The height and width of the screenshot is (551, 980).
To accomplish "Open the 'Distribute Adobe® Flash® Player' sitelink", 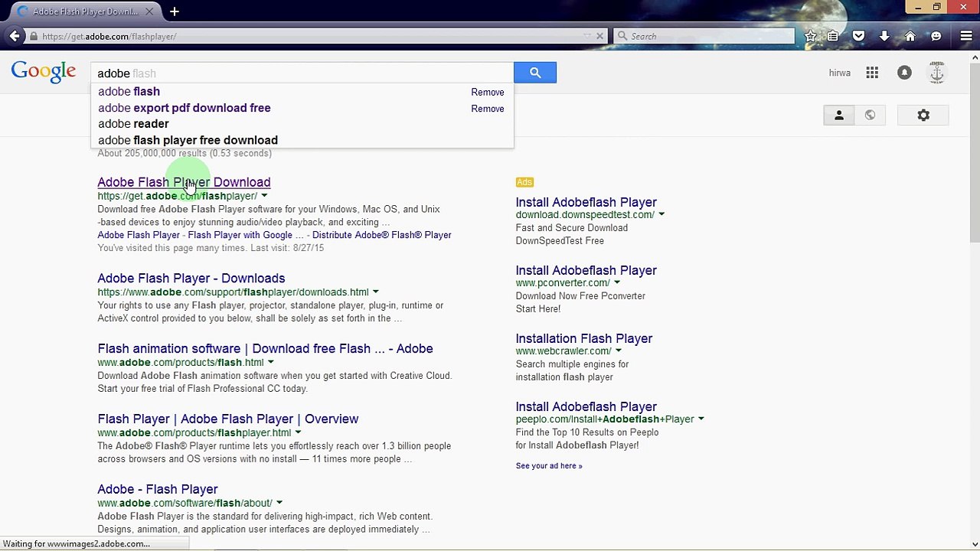I will 382,235.
